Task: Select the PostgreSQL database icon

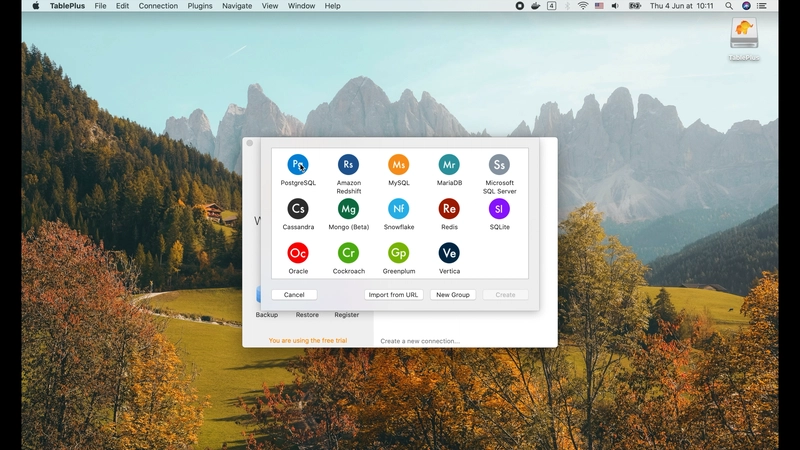Action: click(298, 165)
